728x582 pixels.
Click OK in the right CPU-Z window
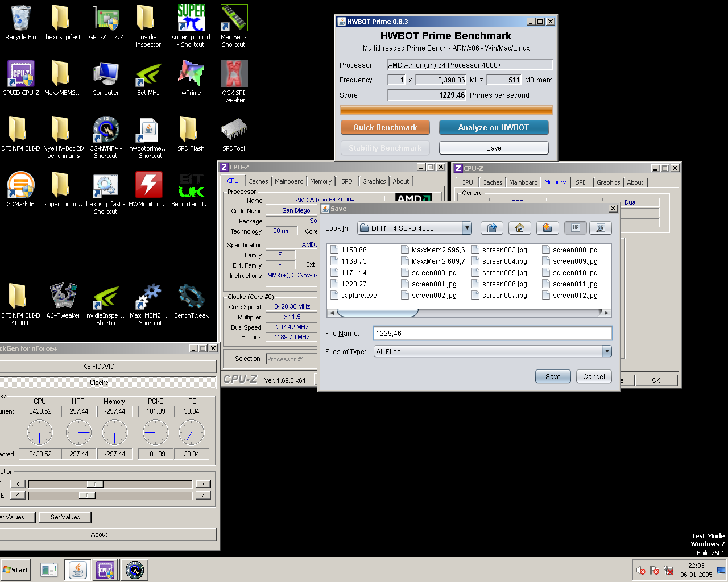(x=656, y=380)
